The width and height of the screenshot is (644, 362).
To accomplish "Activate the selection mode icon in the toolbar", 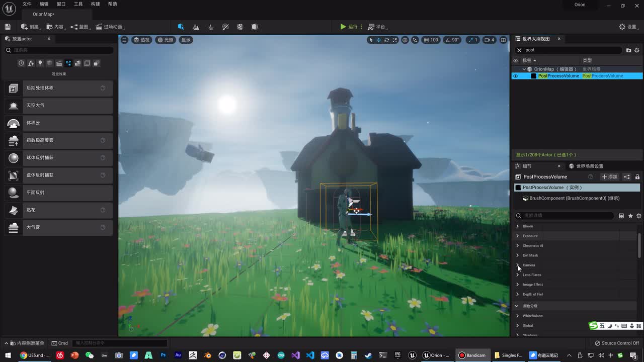I will pos(181,27).
